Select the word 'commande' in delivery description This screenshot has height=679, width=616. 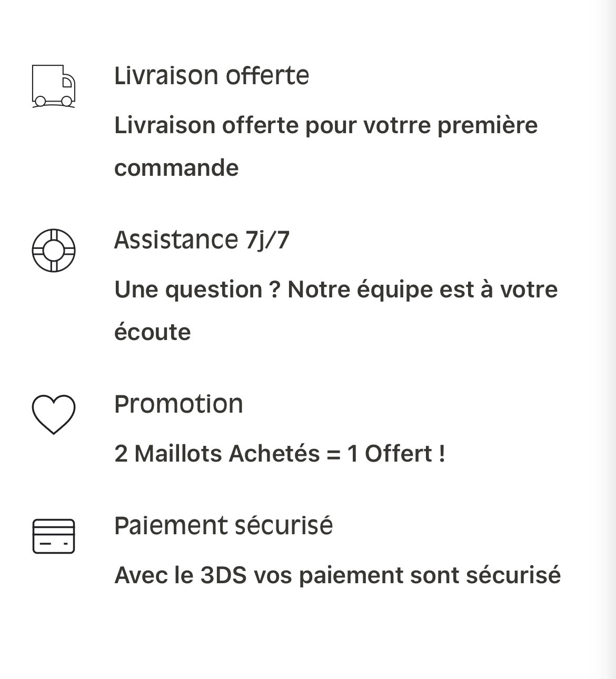pyautogui.click(x=176, y=168)
